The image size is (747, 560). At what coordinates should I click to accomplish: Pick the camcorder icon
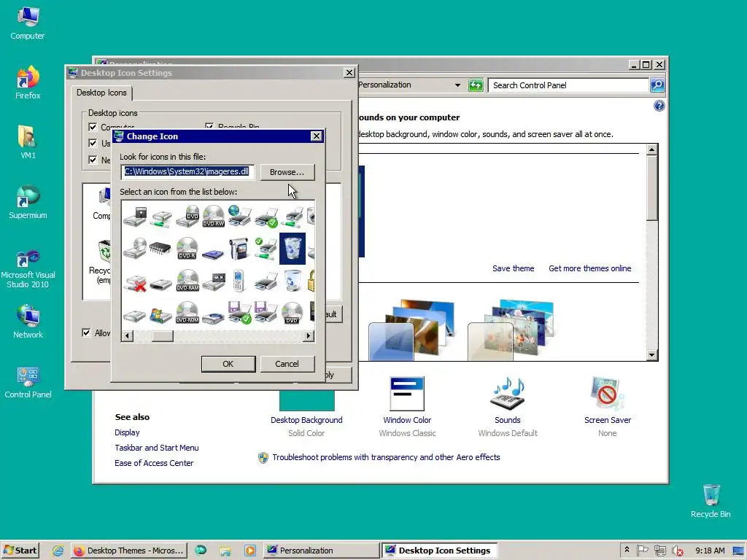[239, 248]
